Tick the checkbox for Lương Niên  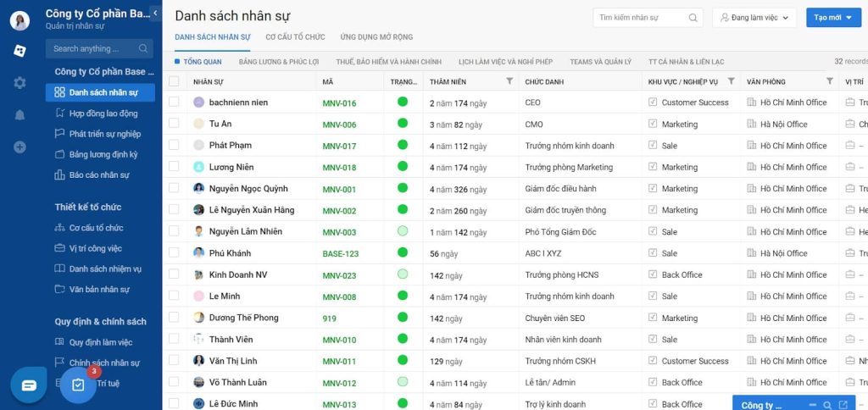pyautogui.click(x=174, y=167)
